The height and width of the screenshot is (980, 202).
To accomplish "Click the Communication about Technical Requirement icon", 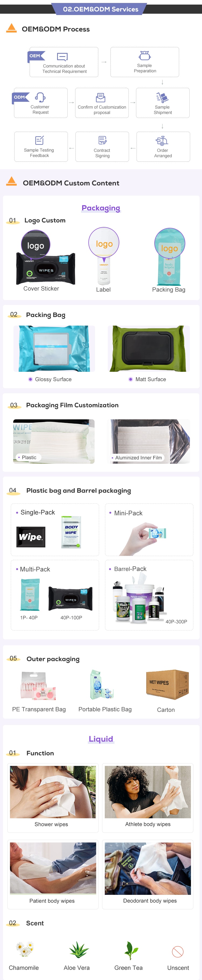I will (x=62, y=57).
